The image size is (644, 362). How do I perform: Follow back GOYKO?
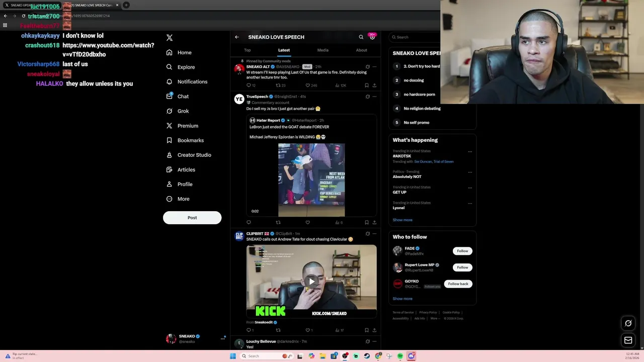point(458,284)
